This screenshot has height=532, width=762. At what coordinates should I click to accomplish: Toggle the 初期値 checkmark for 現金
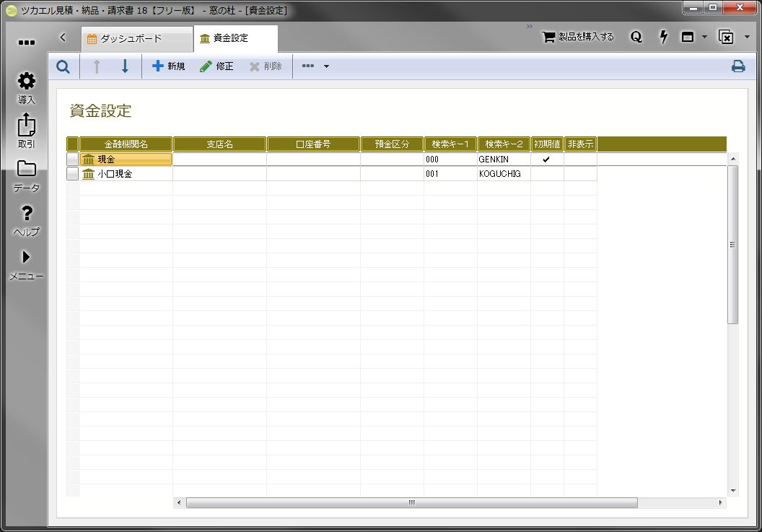(x=547, y=159)
